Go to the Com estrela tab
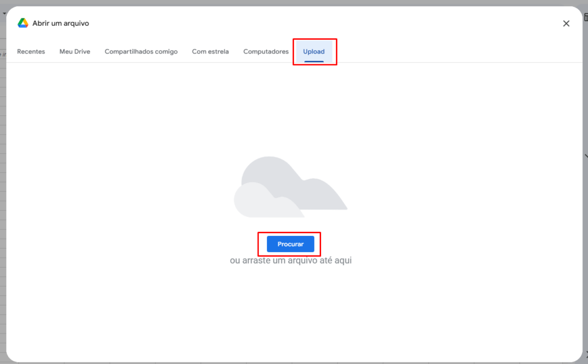This screenshot has height=364, width=588. point(210,52)
